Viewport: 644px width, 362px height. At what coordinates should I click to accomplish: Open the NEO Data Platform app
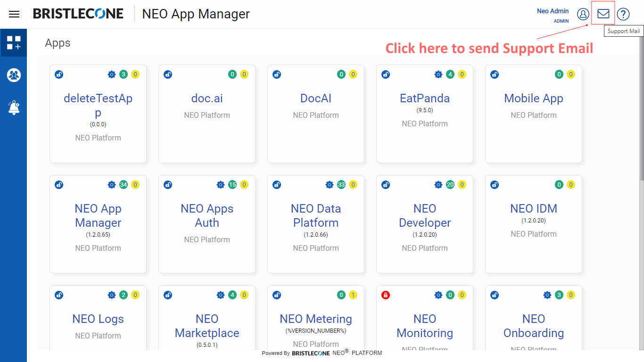click(316, 216)
